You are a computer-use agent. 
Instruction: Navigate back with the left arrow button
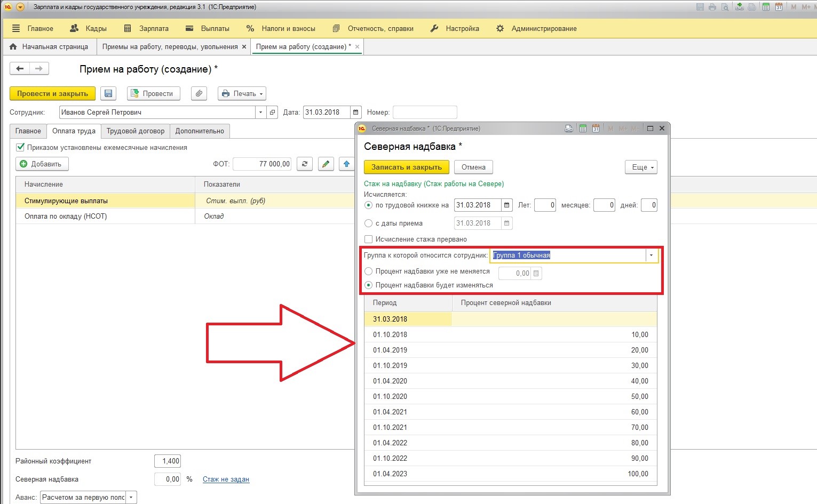click(20, 68)
